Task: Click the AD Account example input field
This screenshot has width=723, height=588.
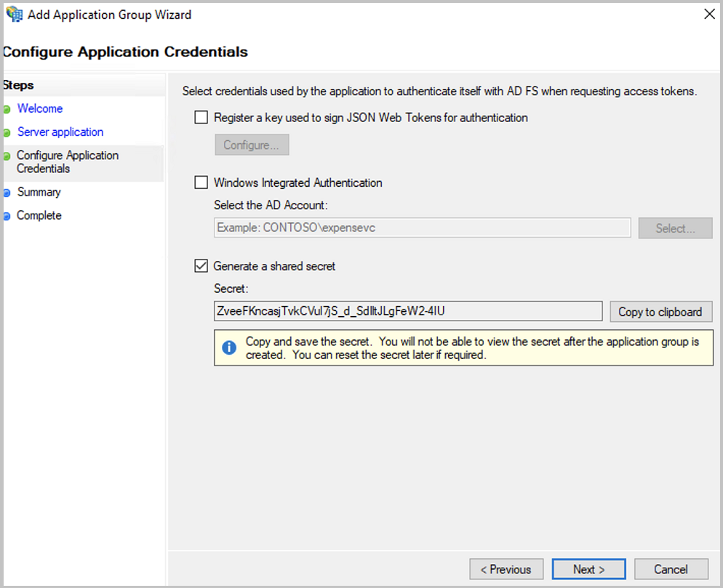Action: click(422, 227)
